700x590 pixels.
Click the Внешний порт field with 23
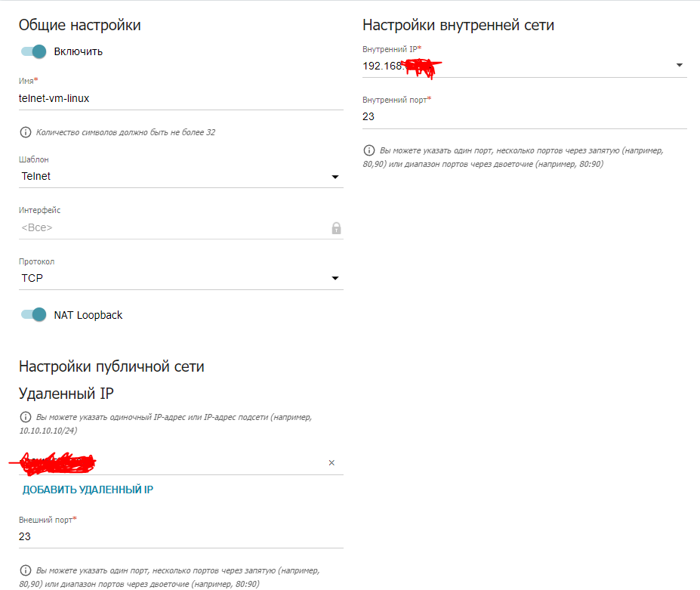click(180, 536)
